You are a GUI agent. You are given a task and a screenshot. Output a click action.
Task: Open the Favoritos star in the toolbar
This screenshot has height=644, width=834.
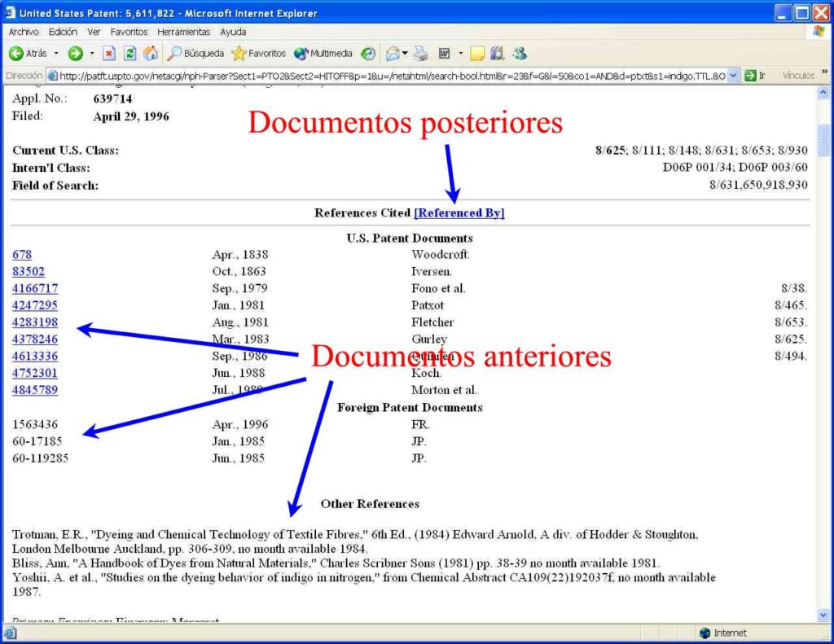click(259, 53)
